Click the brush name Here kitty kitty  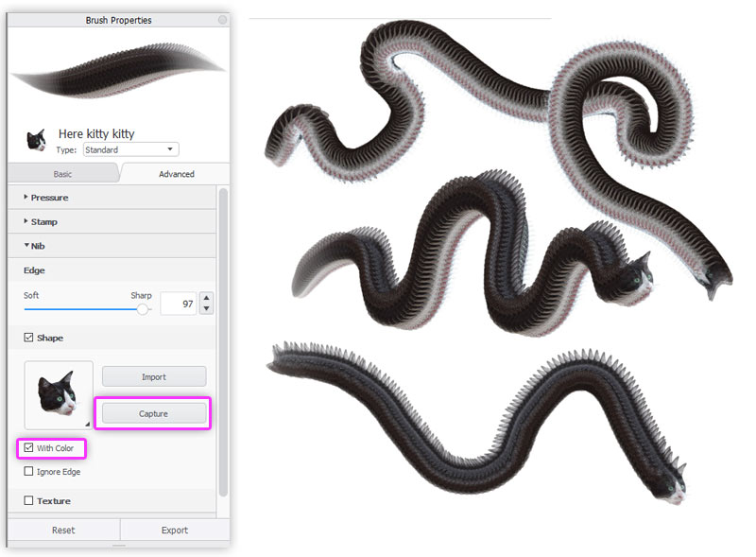tap(96, 133)
